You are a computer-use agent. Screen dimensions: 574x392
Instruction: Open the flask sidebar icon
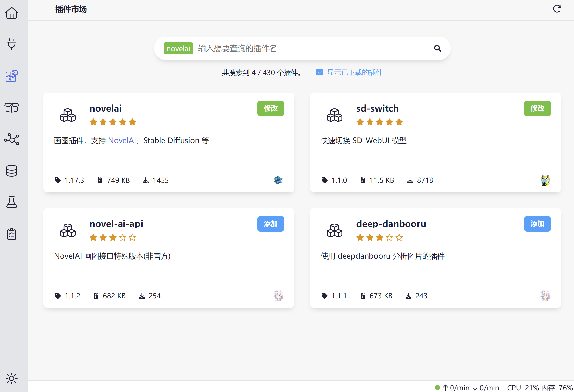click(12, 202)
